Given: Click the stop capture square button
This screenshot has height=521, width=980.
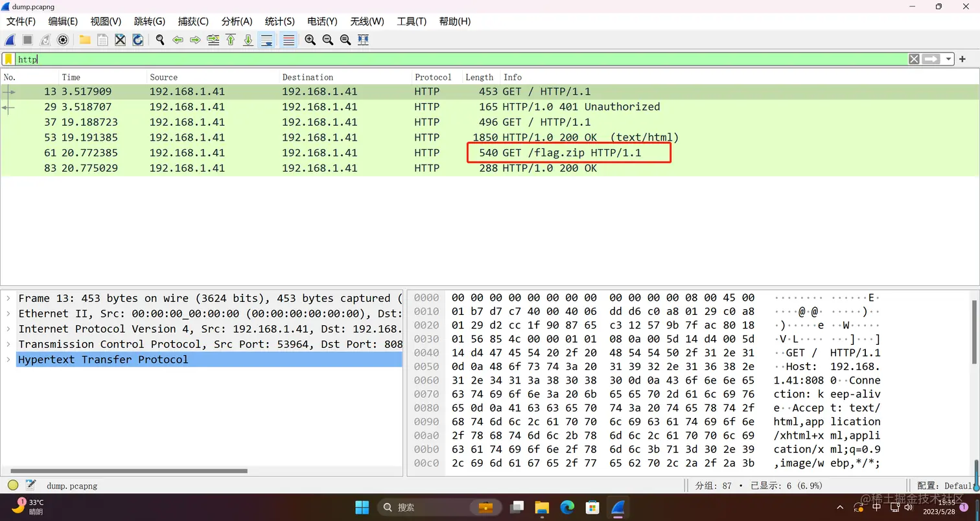Looking at the screenshot, I should 28,40.
